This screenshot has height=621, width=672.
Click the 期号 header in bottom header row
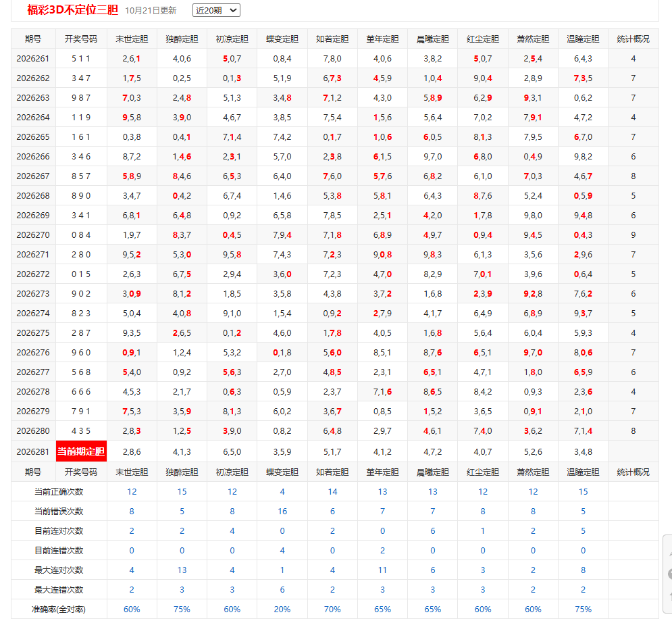[33, 472]
